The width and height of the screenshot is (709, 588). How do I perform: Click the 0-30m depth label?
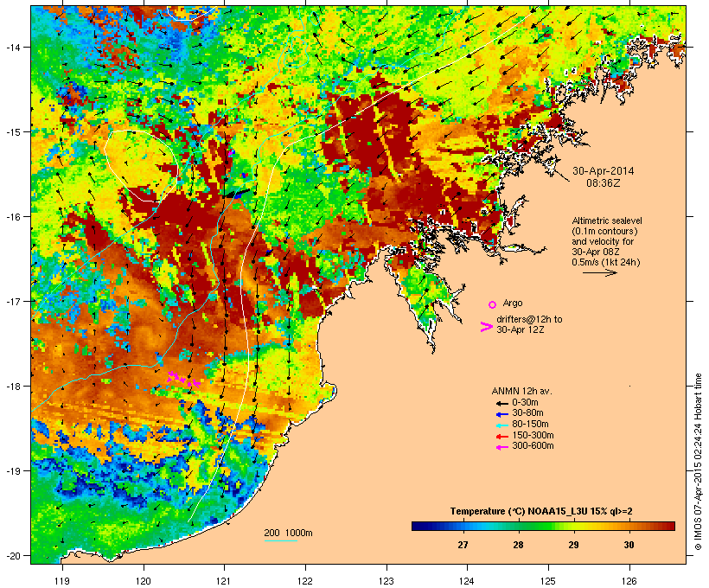525,402
